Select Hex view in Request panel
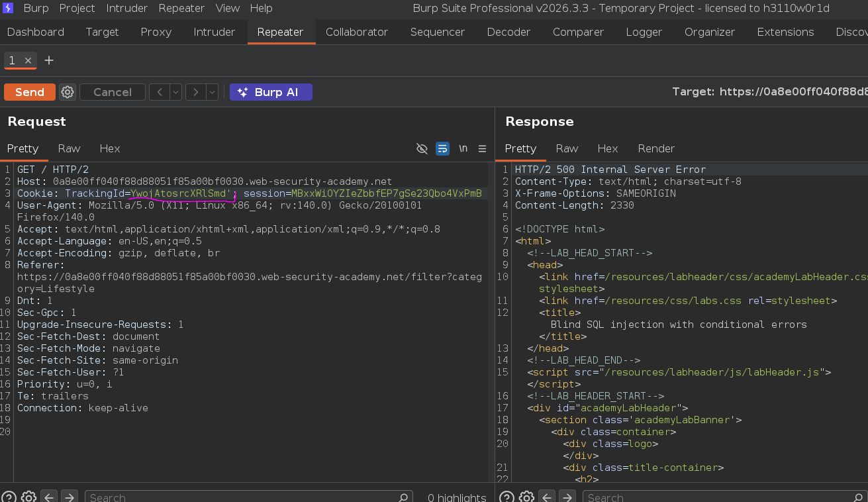 (x=110, y=148)
